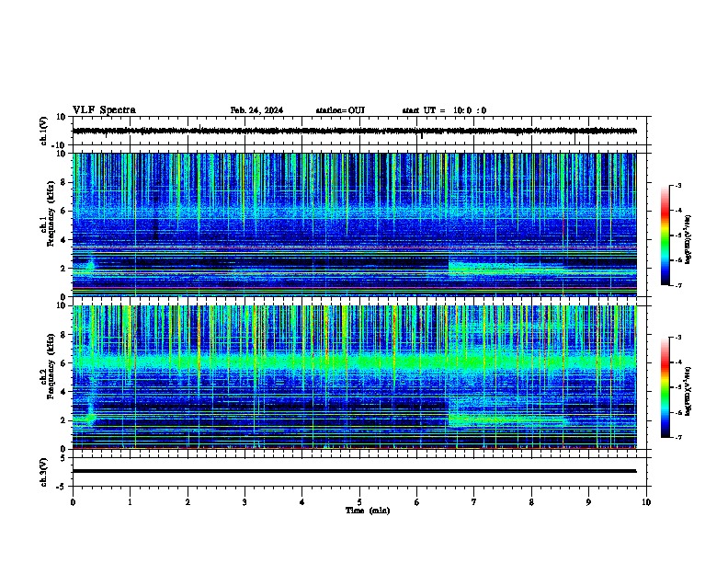The height and width of the screenshot is (563, 728).
Task: Click the "ch.1(V)" waveform axis label
Action: (x=44, y=131)
